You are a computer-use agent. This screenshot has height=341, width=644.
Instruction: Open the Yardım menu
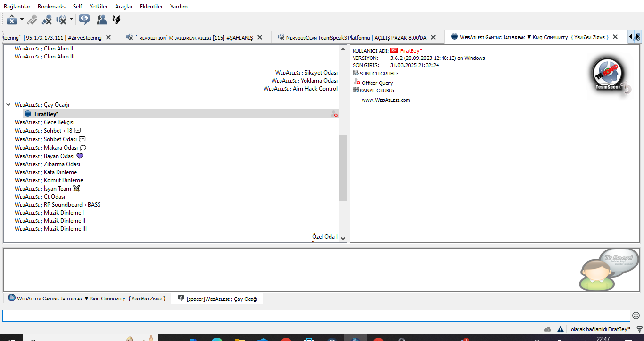[x=179, y=7]
